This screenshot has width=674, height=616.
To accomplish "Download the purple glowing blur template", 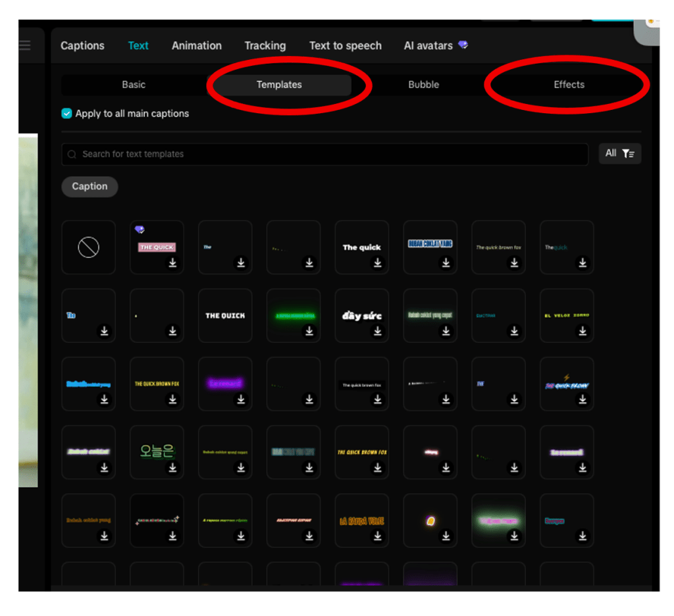I will point(241,399).
